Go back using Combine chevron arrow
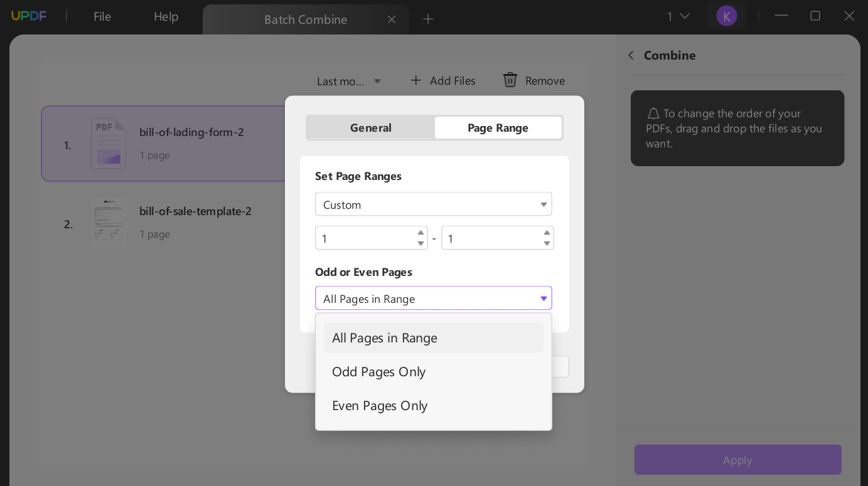Screen dimensions: 868x486 (x=631, y=55)
